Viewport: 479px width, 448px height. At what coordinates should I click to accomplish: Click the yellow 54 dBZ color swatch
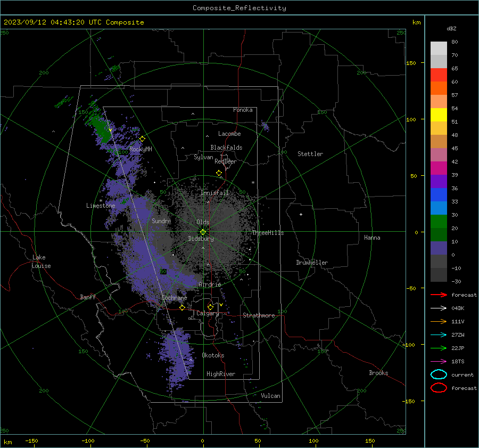tap(439, 115)
